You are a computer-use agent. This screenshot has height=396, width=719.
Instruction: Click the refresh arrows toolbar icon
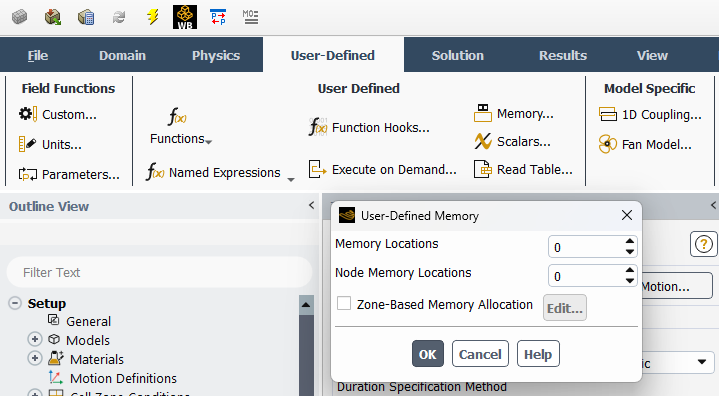click(x=119, y=17)
